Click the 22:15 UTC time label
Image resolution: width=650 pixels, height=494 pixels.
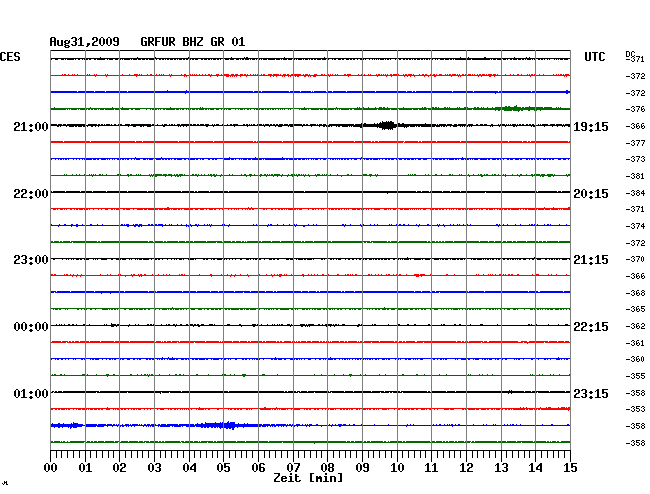(x=591, y=327)
